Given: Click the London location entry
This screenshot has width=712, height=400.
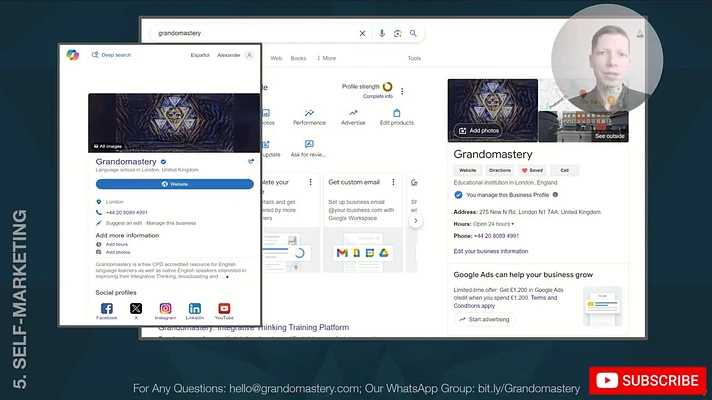Looking at the screenshot, I should click(114, 202).
